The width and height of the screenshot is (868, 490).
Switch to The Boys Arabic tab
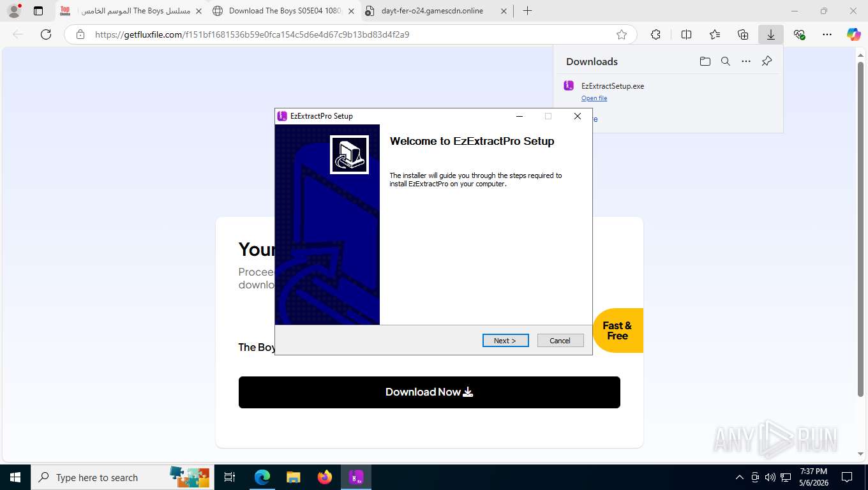point(131,11)
